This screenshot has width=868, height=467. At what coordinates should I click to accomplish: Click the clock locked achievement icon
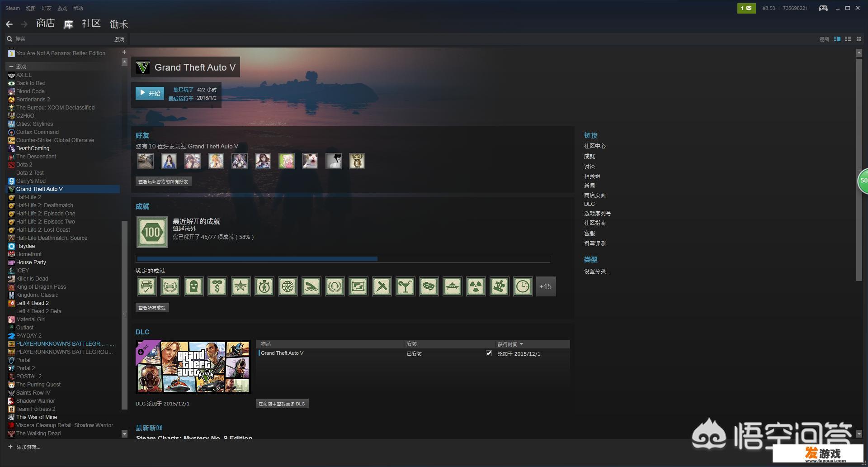click(523, 286)
